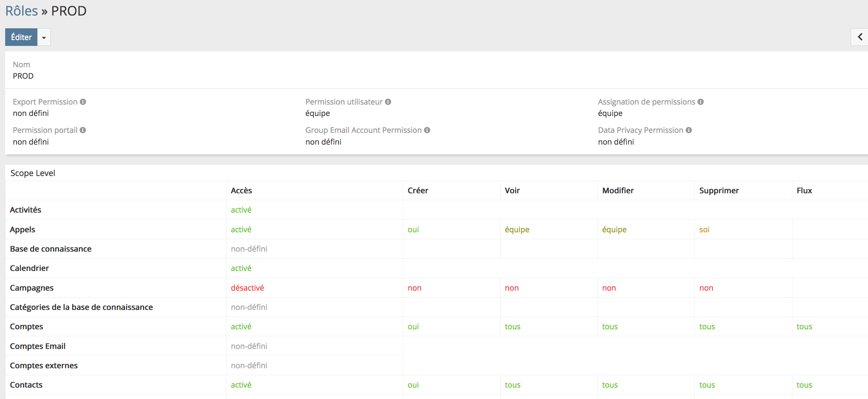Go to Rôles breadcrumb link
The height and width of the screenshot is (399, 868).
21,11
